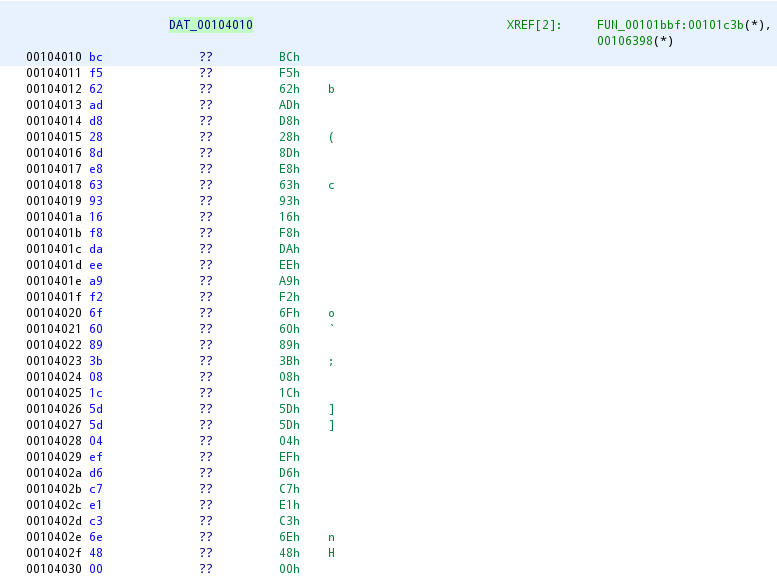
Task: Select operand BCh
Action: [x=289, y=57]
